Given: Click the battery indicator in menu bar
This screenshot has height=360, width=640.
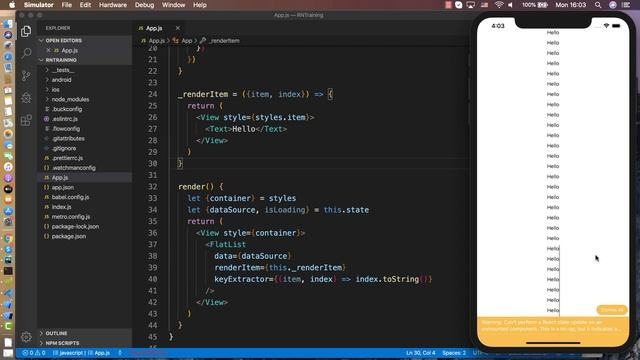Looking at the screenshot, I should coord(535,5).
